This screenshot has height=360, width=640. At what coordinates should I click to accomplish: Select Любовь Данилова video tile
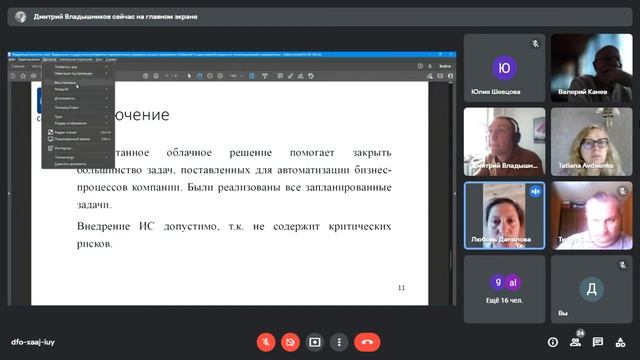click(x=504, y=216)
